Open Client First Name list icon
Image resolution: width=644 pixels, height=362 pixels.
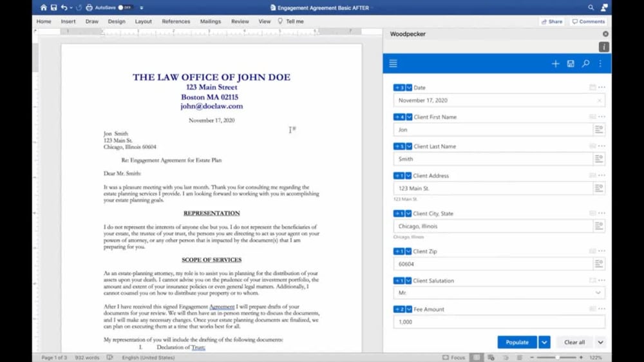599,129
